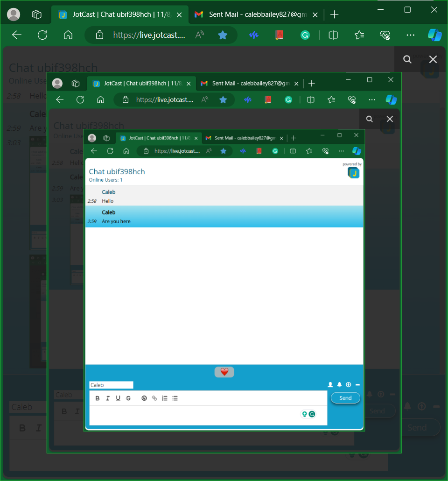Click the 'Chat ubif398hch' title in the innermost window
Image resolution: width=448 pixels, height=481 pixels.
[x=117, y=171]
